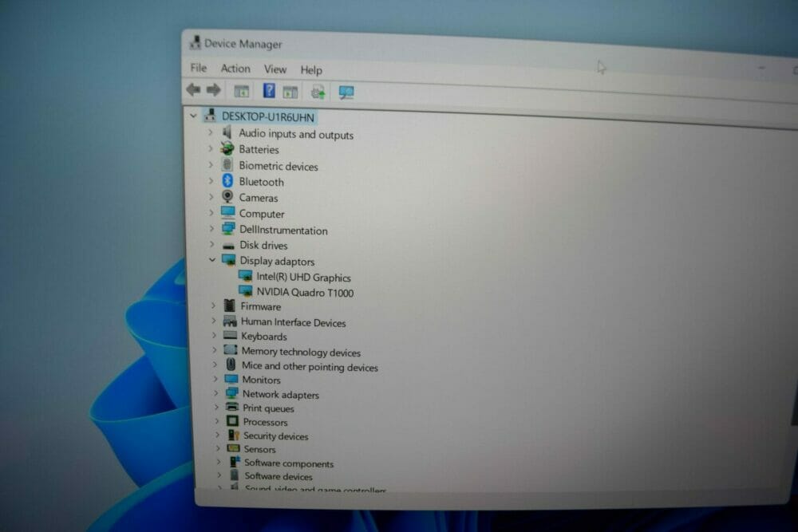This screenshot has width=798, height=532.
Task: Click the Display adaptors icon
Action: [x=229, y=260]
